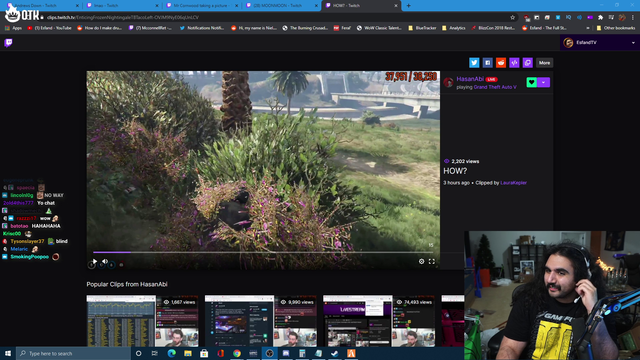Viewport: 640px width, 360px height.
Task: Open the 'WoW Classic Talent...' bookmark
Action: click(x=380, y=28)
